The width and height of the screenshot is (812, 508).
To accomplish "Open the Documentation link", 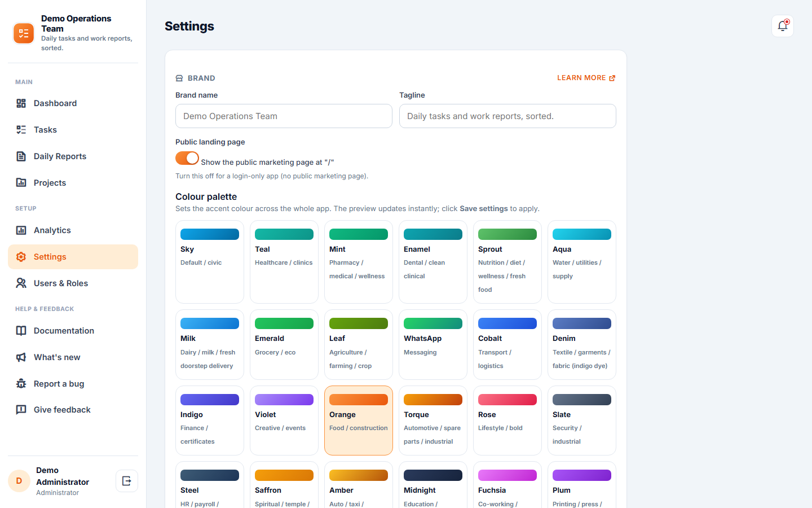I will 73,331.
